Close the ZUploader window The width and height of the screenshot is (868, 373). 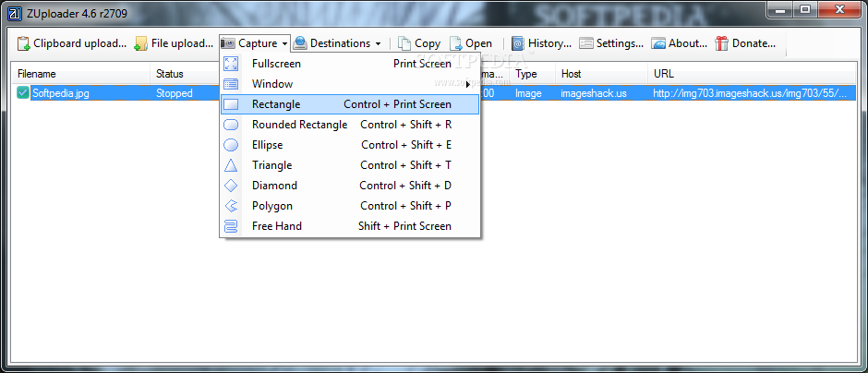pyautogui.click(x=839, y=9)
